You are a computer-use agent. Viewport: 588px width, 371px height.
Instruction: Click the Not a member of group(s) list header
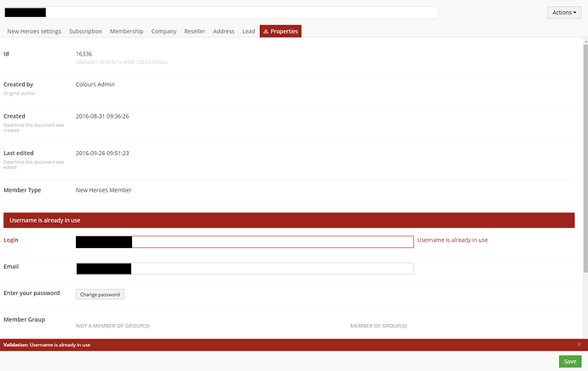coord(112,326)
